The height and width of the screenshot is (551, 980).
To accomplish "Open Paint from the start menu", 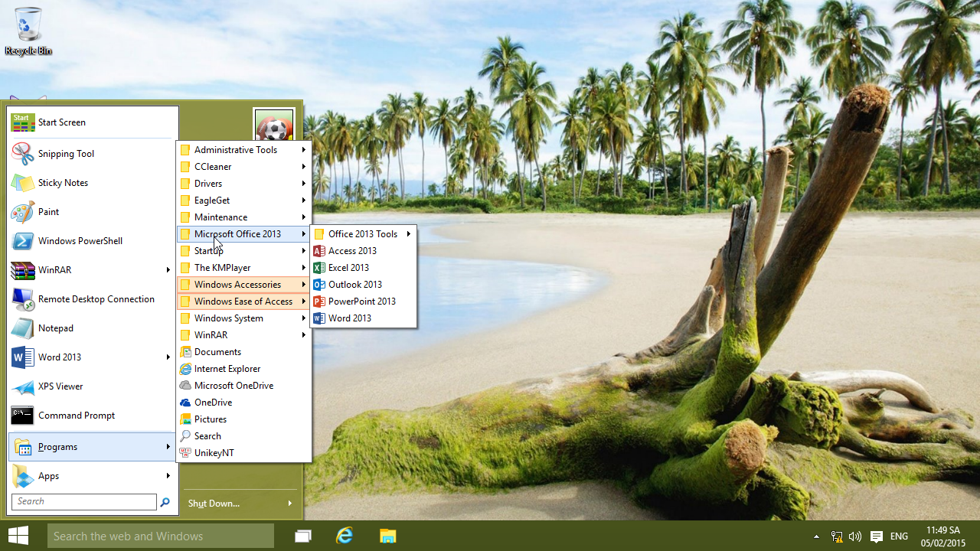I will click(x=48, y=212).
